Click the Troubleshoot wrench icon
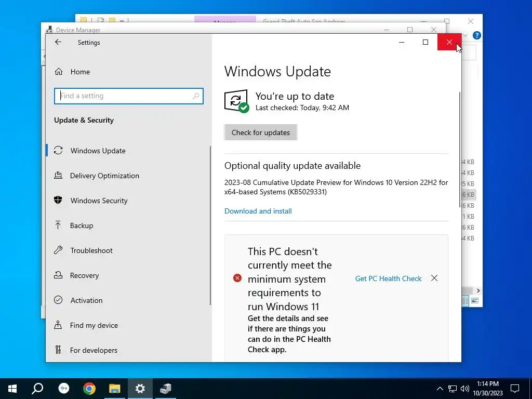532x399 pixels. 58,250
